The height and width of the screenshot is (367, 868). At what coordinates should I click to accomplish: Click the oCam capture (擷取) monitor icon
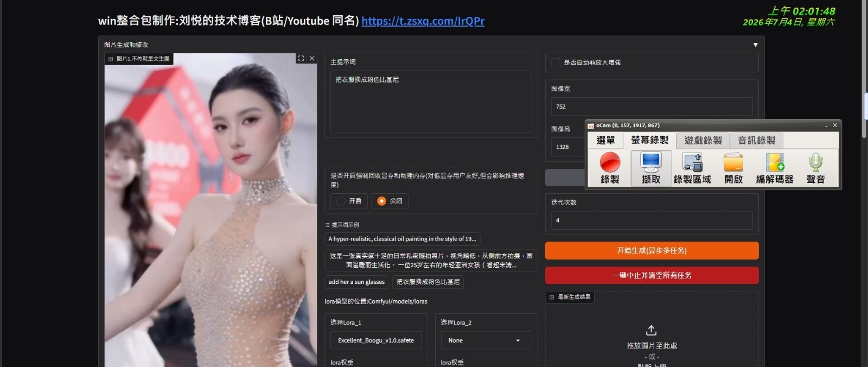pos(650,162)
